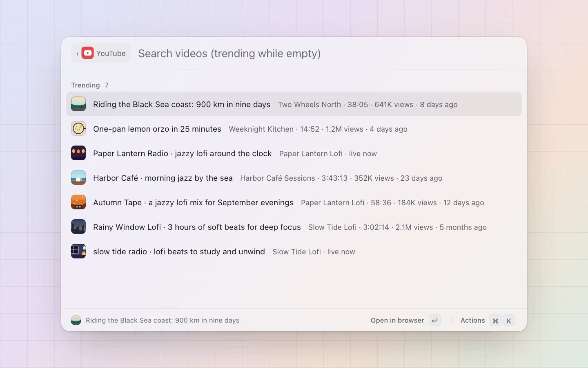The width and height of the screenshot is (588, 368).
Task: Click the footer title 'Riding the Black Sea coast'
Action: pos(163,320)
